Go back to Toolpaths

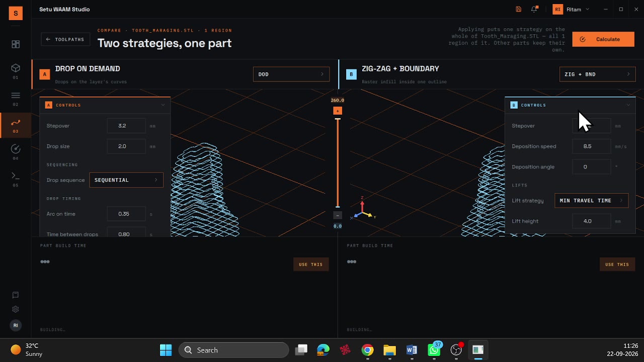[66, 39]
